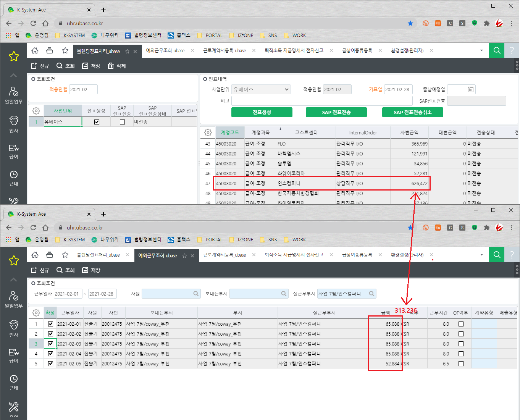The width and height of the screenshot is (520, 420).
Task: Open 근태 menu in top window sidebar
Action: pos(14,178)
